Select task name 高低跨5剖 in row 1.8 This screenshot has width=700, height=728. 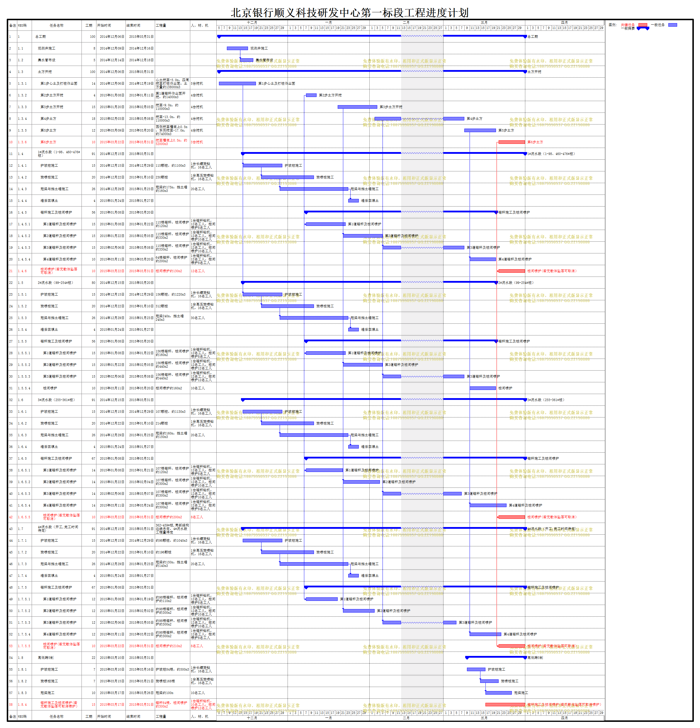click(45, 658)
